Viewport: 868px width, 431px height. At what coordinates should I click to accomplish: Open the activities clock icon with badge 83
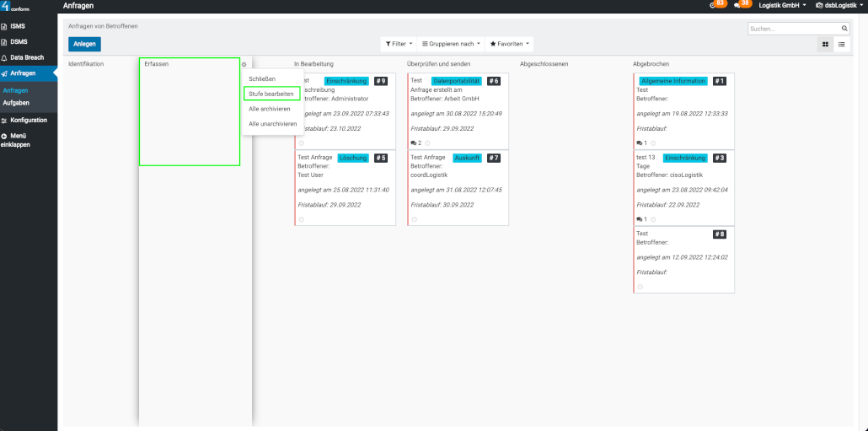point(714,5)
